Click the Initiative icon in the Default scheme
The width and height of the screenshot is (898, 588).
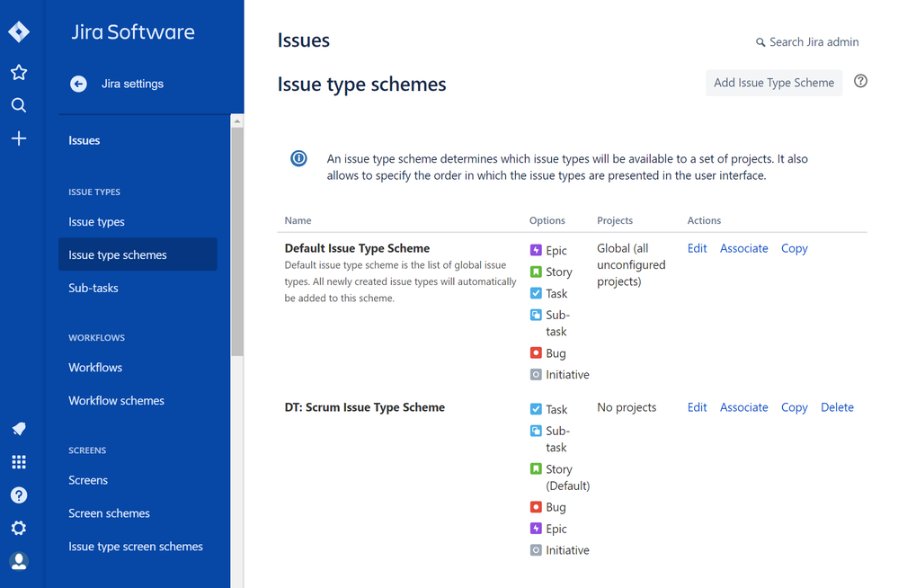click(x=536, y=375)
